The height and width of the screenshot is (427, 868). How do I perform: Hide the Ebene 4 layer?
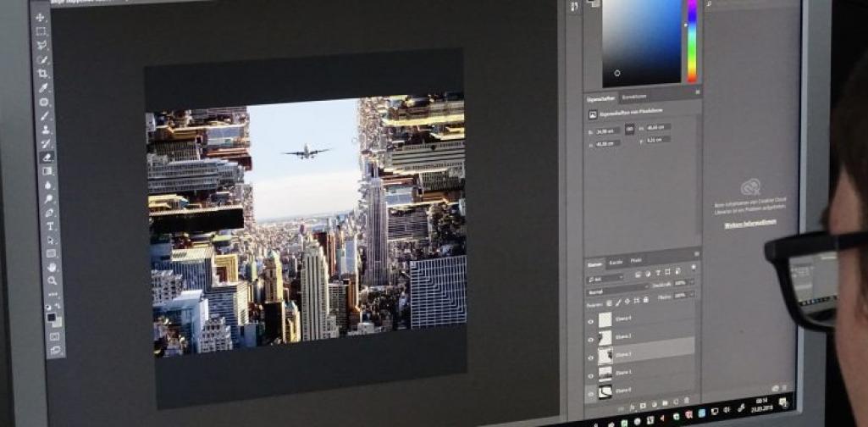[591, 319]
